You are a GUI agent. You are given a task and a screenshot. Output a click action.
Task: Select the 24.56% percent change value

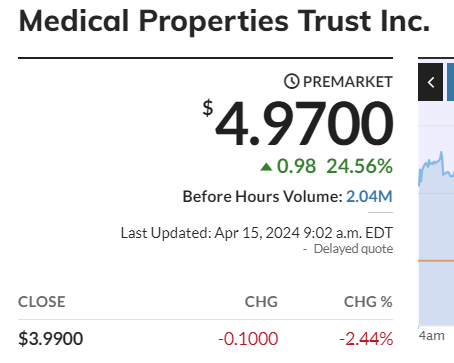point(359,166)
